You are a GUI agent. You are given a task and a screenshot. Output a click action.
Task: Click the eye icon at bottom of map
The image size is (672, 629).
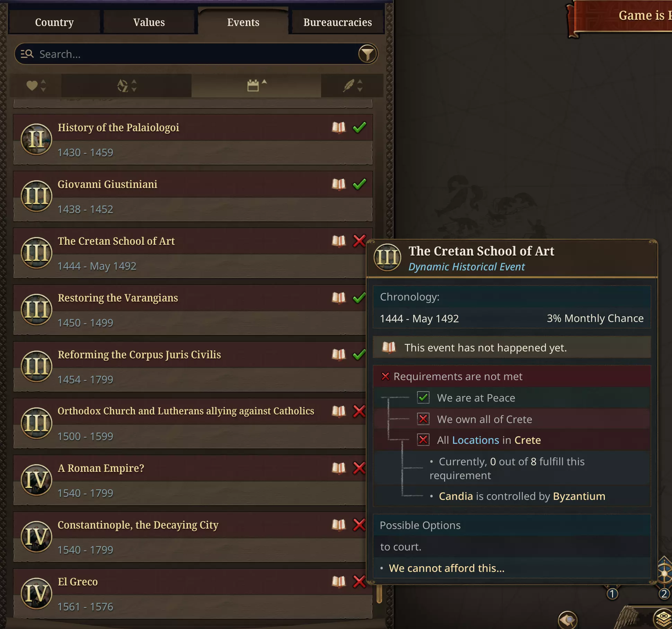(x=568, y=620)
